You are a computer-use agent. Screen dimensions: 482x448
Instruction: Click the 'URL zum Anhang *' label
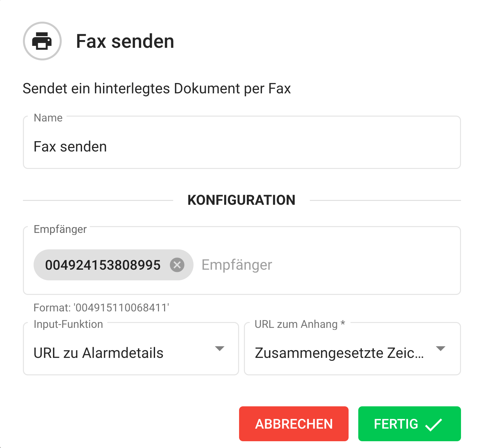(x=300, y=324)
